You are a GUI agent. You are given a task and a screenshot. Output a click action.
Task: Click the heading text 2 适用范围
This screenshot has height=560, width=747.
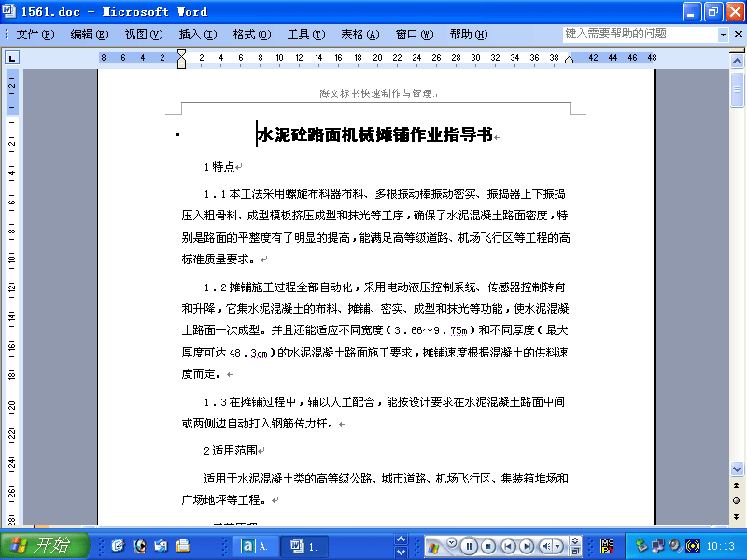coord(231,451)
